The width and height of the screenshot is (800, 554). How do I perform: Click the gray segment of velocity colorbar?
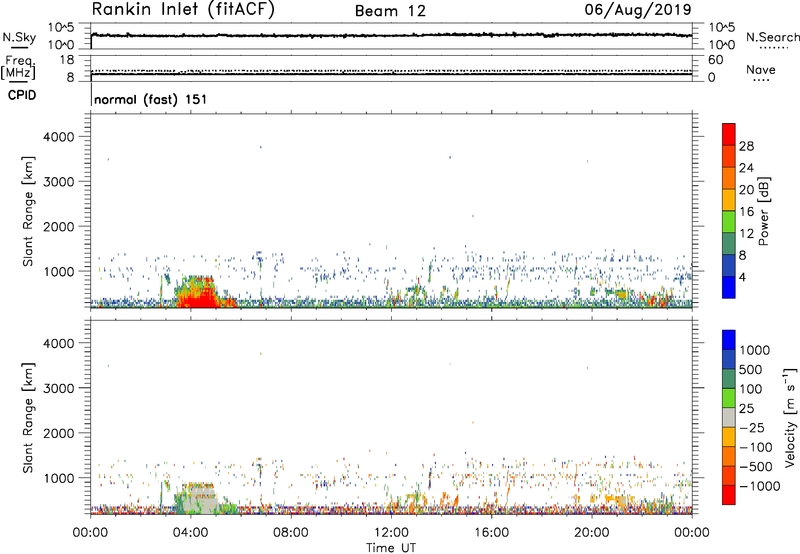tap(729, 417)
